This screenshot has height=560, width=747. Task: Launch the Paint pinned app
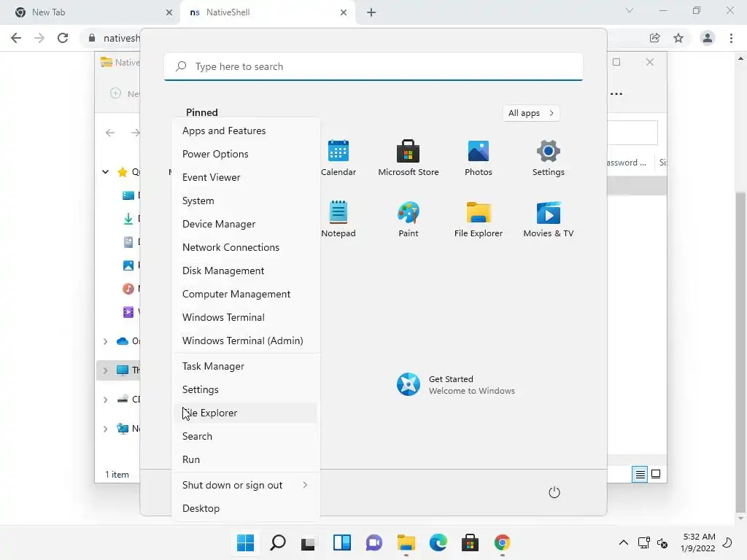tap(409, 219)
